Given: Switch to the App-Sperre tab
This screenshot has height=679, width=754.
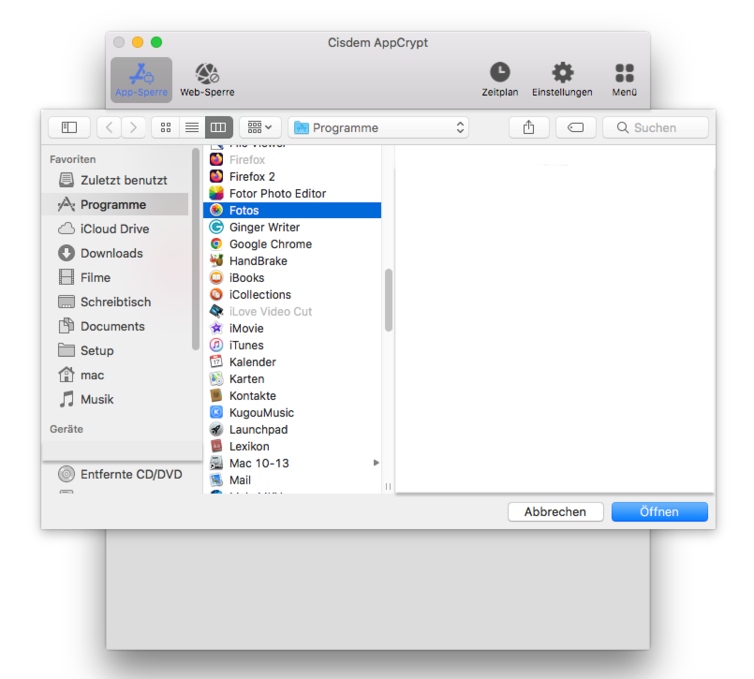Looking at the screenshot, I should coord(141,80).
